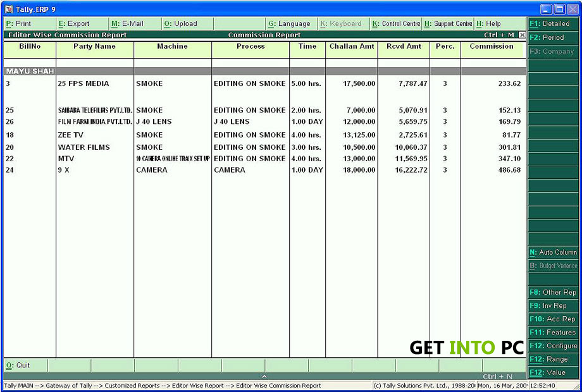This screenshot has width=582, height=392.
Task: Open F12: Configure
Action: coord(553,346)
